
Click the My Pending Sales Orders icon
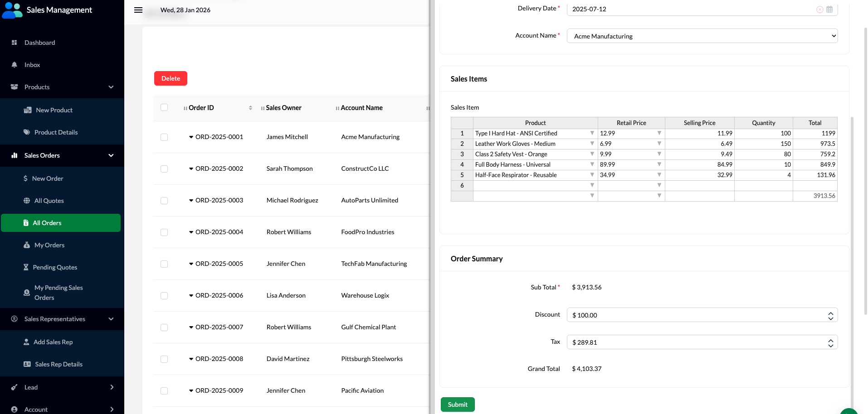click(x=27, y=293)
